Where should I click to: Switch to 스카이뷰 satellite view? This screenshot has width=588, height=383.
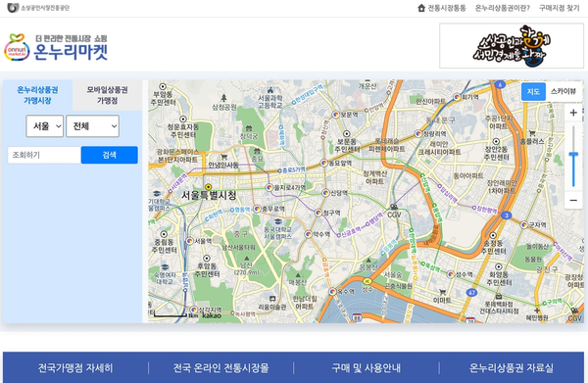(x=563, y=91)
